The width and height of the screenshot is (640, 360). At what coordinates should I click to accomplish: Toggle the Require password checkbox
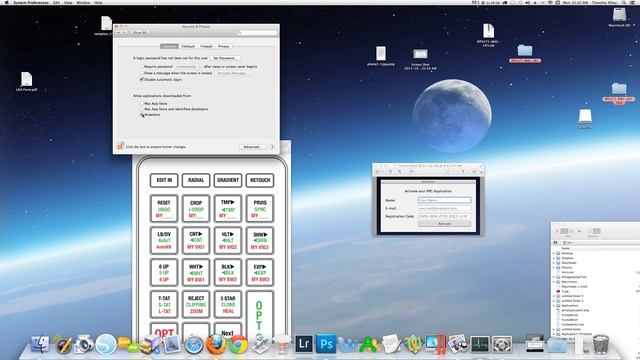tap(142, 67)
